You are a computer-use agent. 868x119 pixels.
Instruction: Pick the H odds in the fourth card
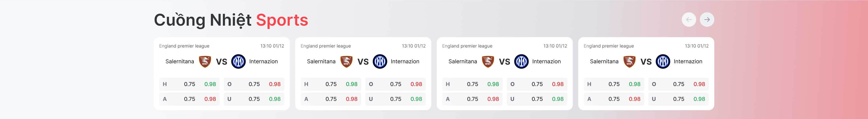click(614, 84)
